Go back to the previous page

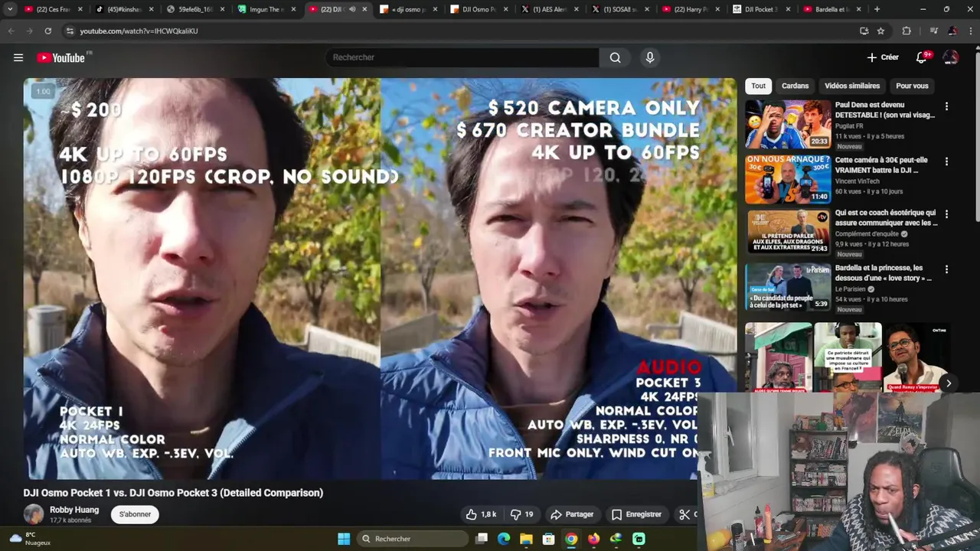point(11,31)
